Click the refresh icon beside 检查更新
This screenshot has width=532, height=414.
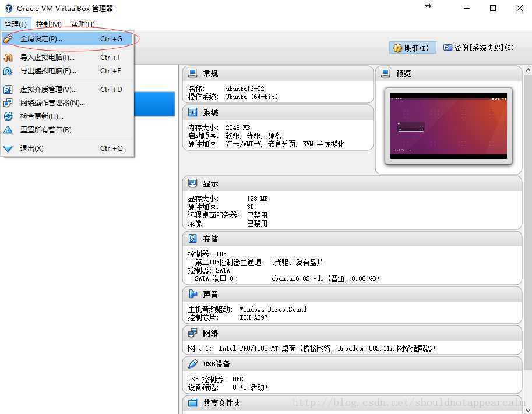click(8, 116)
